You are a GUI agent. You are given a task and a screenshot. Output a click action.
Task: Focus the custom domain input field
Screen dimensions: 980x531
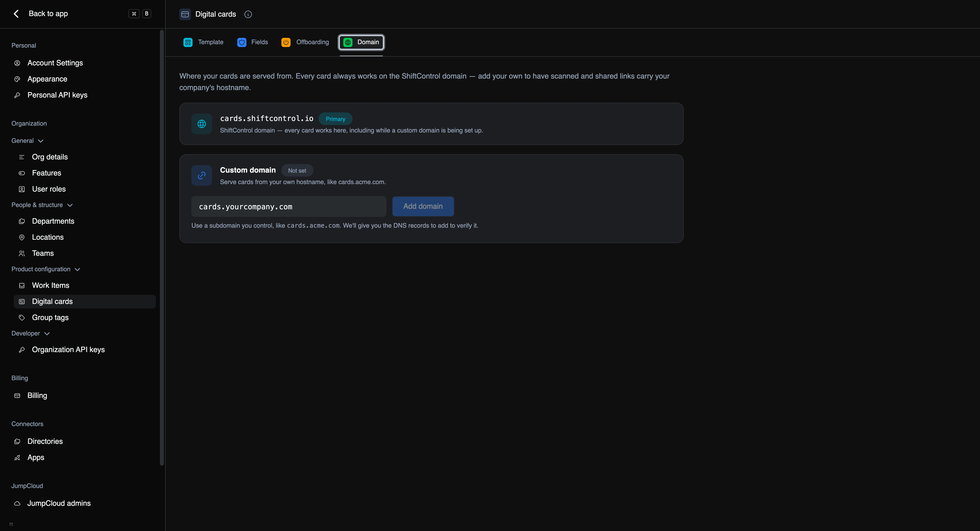[289, 206]
